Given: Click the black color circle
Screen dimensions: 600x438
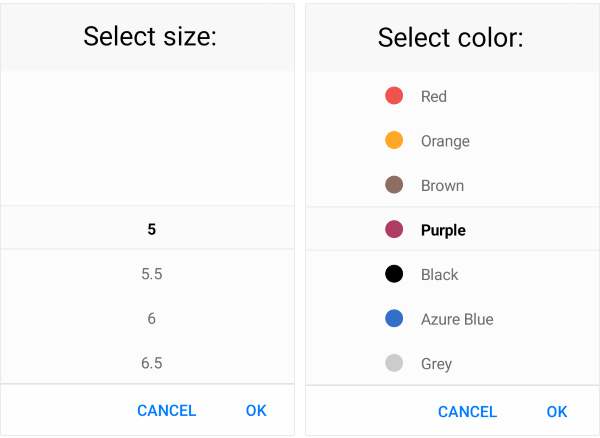Looking at the screenshot, I should click(394, 274).
